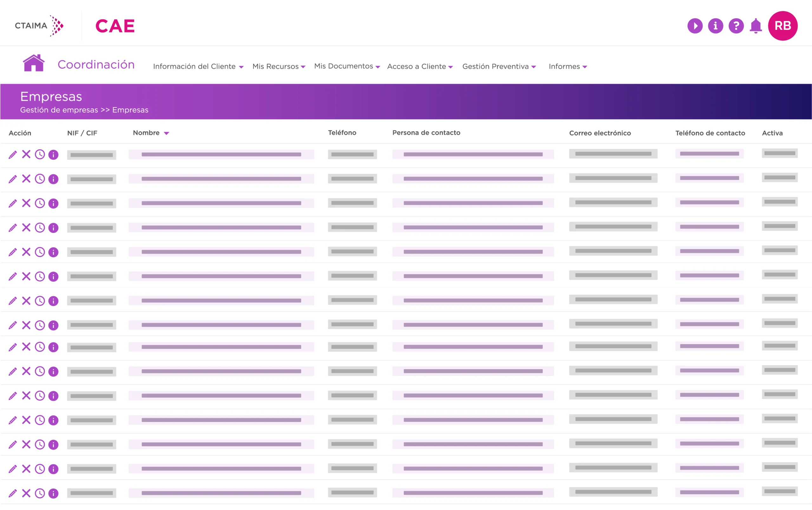View history clock for the first row
Image resolution: width=812 pixels, height=510 pixels.
40,154
